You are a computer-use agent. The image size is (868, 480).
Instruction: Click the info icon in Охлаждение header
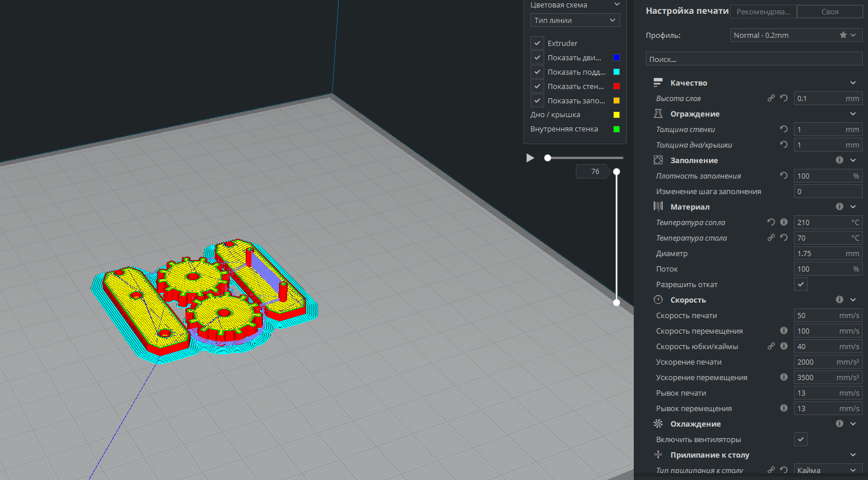[839, 424]
